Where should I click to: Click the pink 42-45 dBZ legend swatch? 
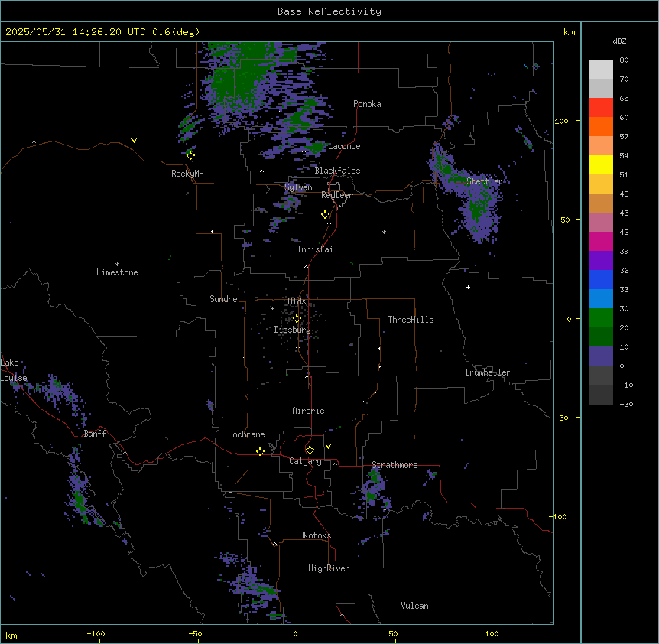tap(601, 223)
